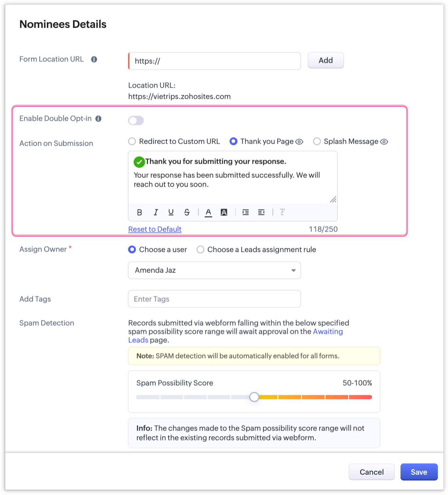Image resolution: width=448 pixels, height=495 pixels.
Task: Toggle bold formatting in the message editor
Action: [140, 212]
